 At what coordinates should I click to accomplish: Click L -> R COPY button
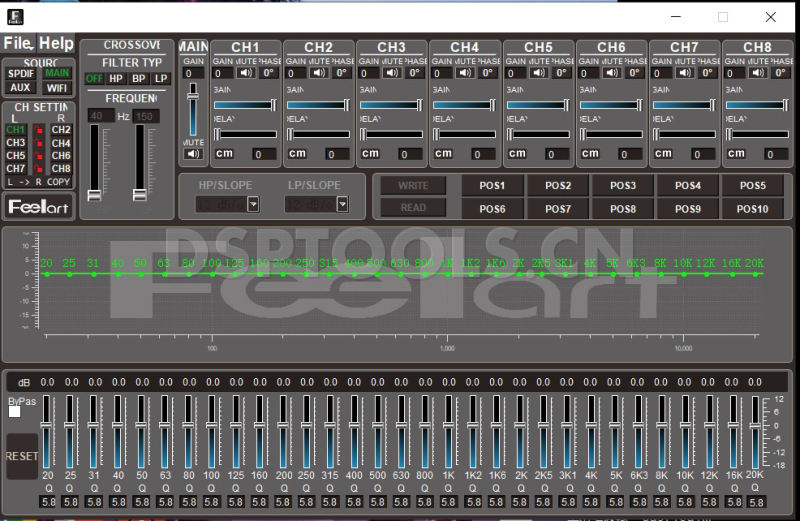point(38,182)
